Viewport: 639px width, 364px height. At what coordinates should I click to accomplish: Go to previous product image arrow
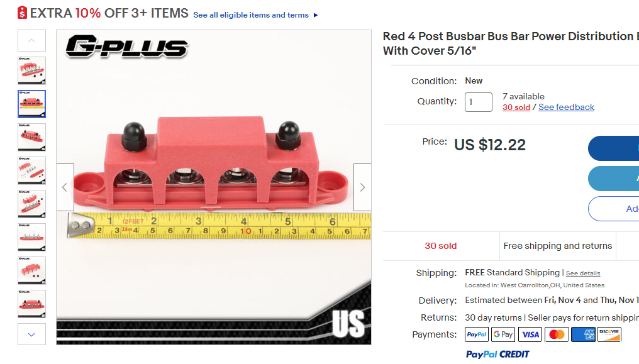(x=65, y=187)
